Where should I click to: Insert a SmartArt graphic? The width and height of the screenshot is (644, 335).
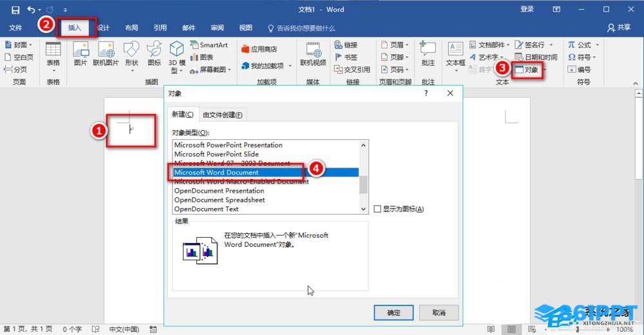pos(209,45)
